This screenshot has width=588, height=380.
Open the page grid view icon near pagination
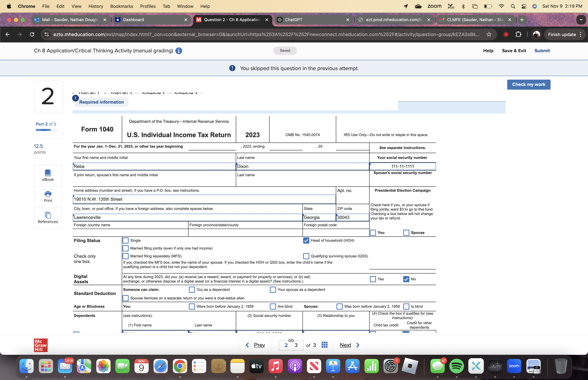tap(324, 345)
